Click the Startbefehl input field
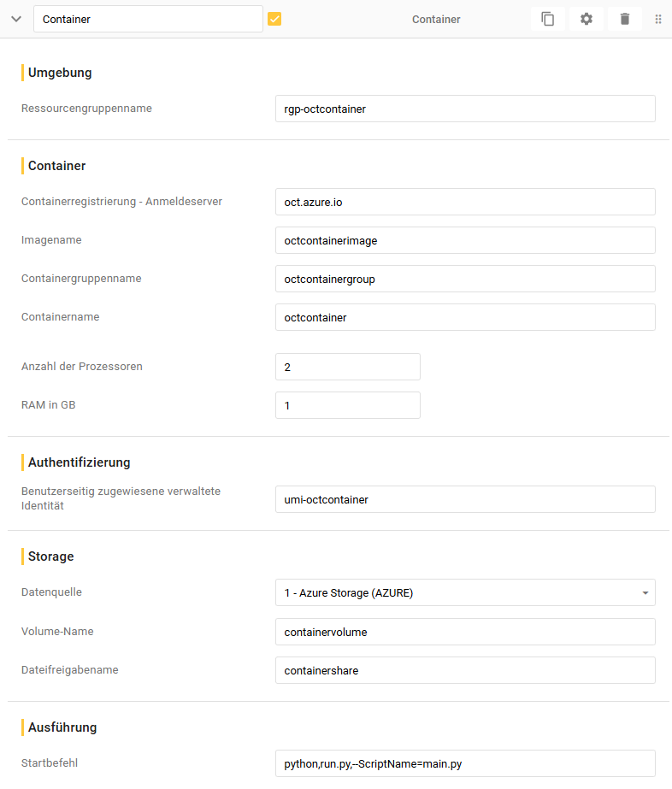672x789 pixels. tap(465, 763)
